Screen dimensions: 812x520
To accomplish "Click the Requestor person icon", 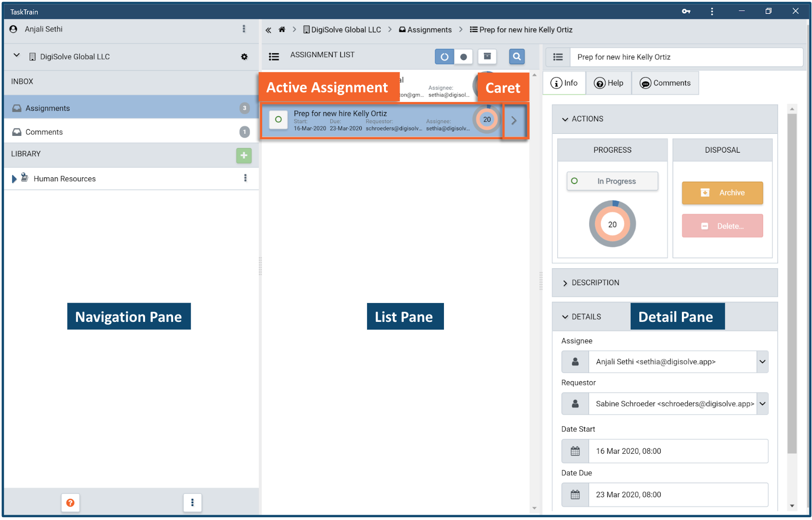I will pos(575,404).
